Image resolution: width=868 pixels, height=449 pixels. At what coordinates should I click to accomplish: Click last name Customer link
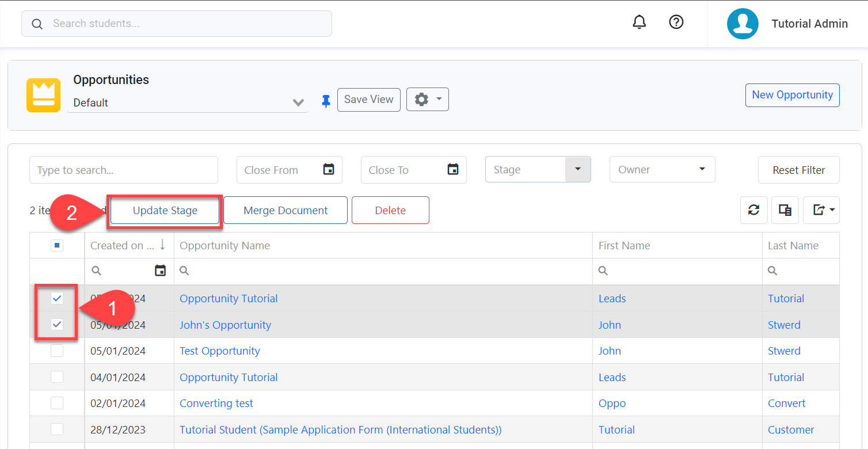791,429
